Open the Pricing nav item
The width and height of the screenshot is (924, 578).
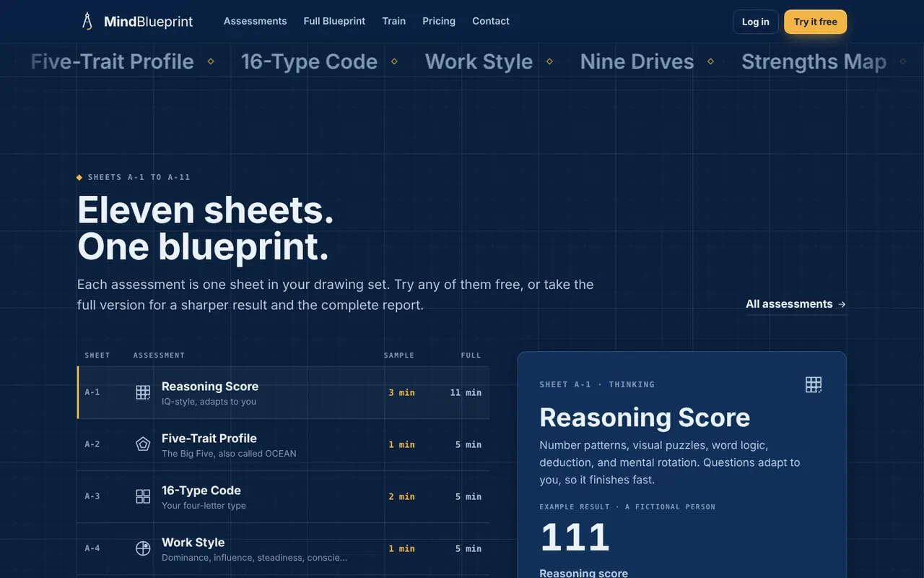point(439,21)
